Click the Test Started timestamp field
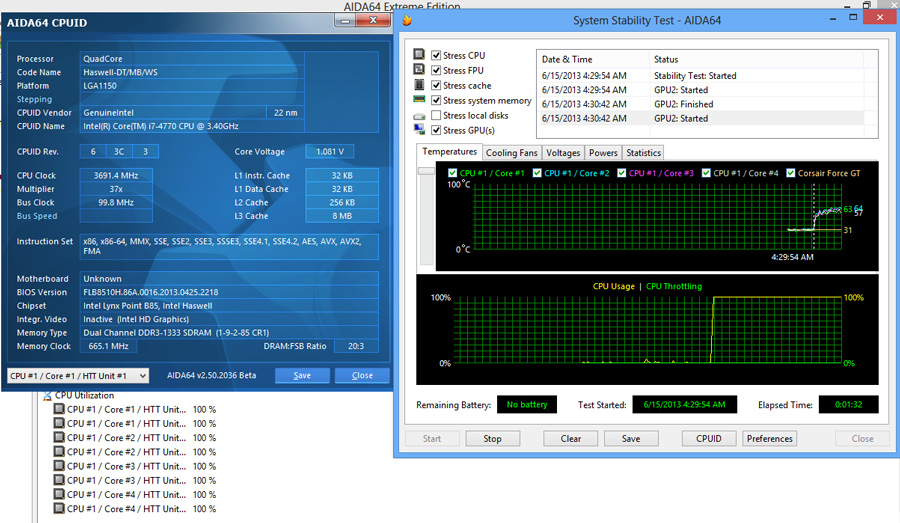The image size is (900, 523). [x=684, y=405]
